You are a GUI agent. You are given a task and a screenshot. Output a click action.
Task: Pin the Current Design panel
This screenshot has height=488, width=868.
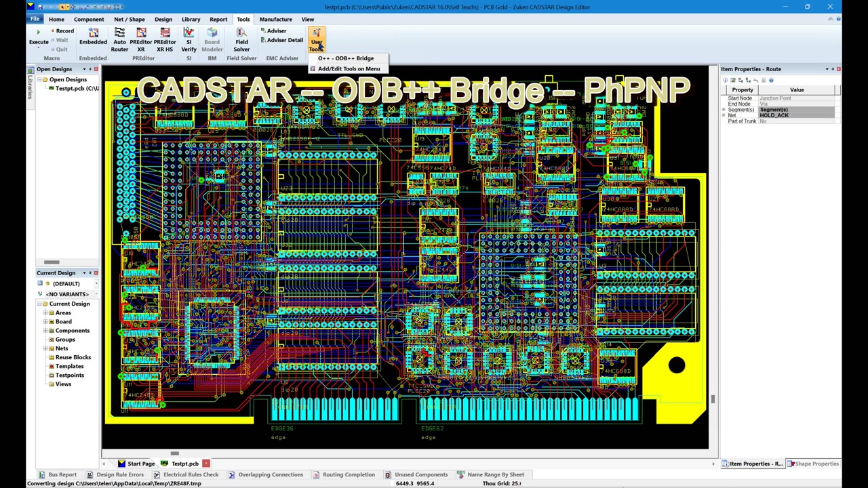(90, 273)
